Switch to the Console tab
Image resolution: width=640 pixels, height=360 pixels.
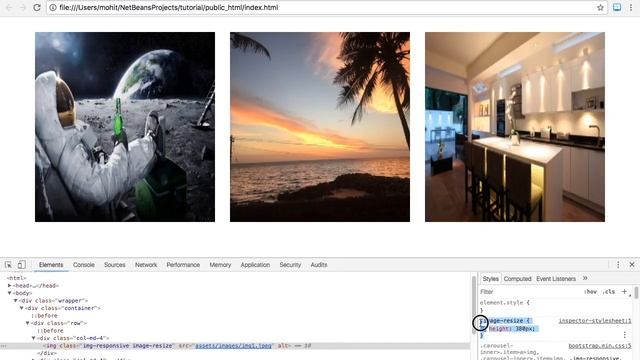pos(84,265)
